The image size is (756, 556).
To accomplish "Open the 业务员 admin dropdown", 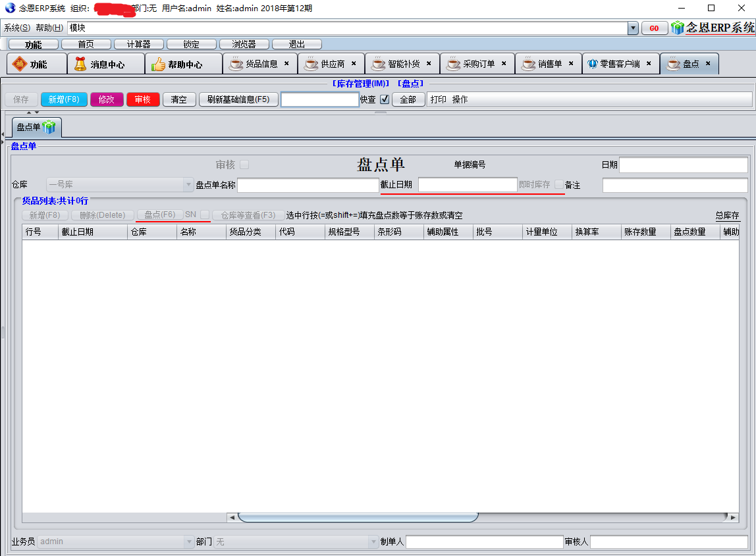I will [188, 541].
